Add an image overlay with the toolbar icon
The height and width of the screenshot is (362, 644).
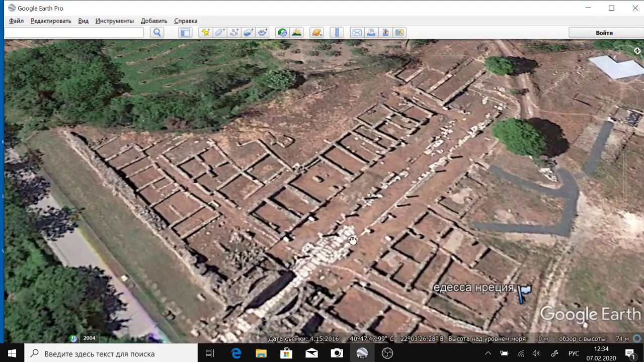point(248,33)
